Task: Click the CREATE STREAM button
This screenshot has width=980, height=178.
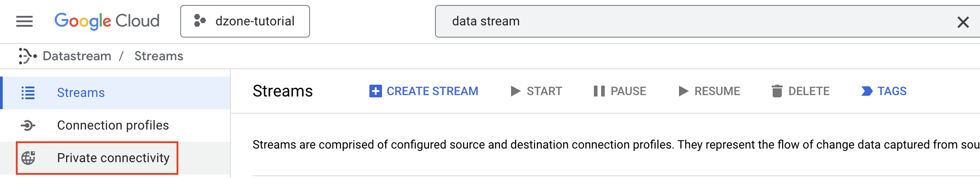Action: (x=424, y=91)
